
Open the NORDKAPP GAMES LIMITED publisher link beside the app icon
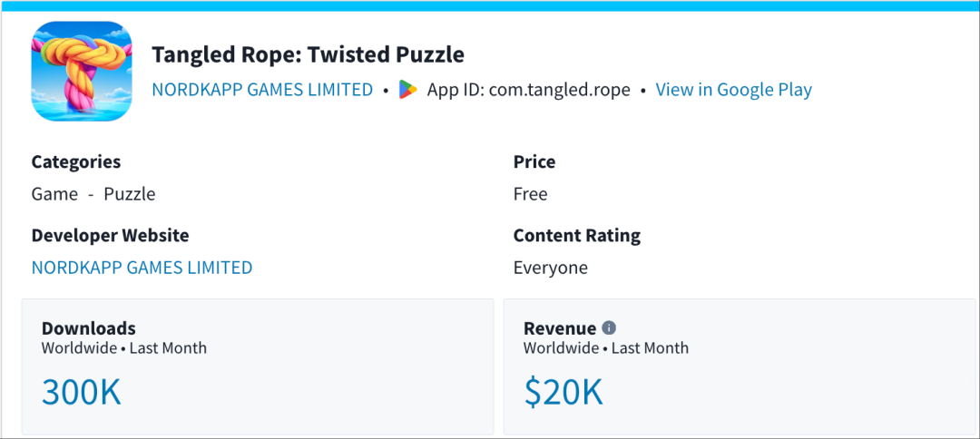click(x=262, y=90)
